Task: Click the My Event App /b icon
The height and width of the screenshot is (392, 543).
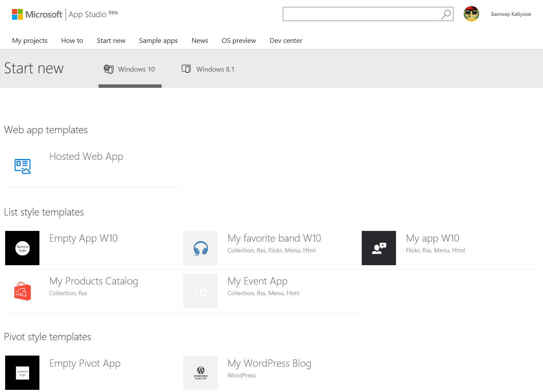Action: (x=201, y=291)
